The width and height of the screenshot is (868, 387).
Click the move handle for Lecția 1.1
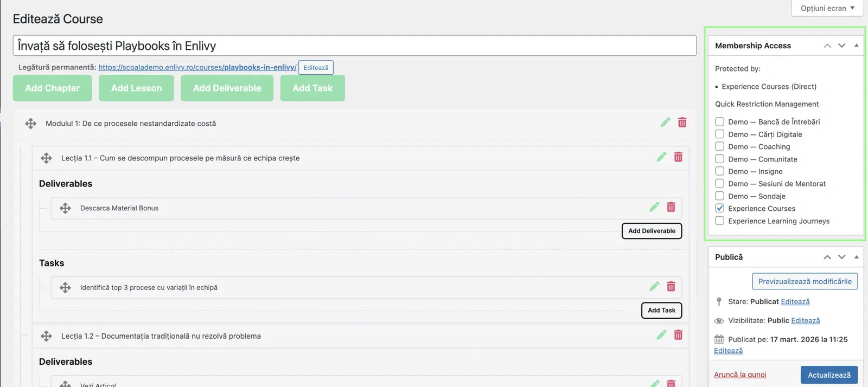[46, 158]
